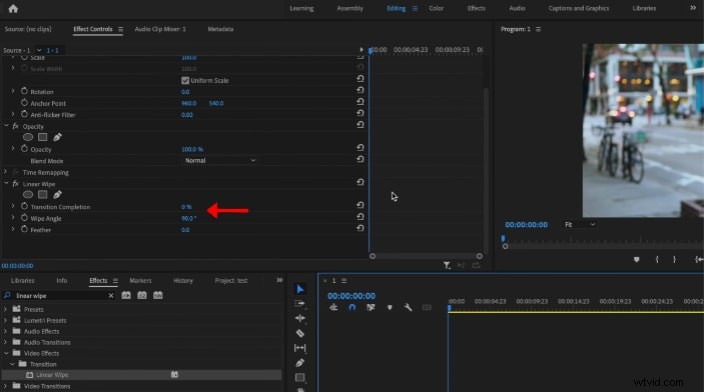Reset Anchor Point parameter
Viewport: 704px width, 392px height.
tap(360, 101)
